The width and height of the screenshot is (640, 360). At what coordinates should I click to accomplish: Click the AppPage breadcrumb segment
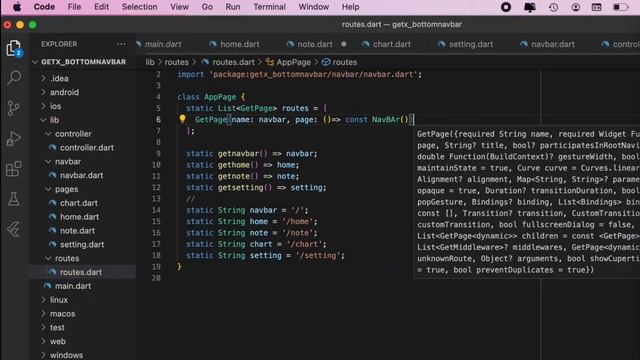click(x=293, y=62)
